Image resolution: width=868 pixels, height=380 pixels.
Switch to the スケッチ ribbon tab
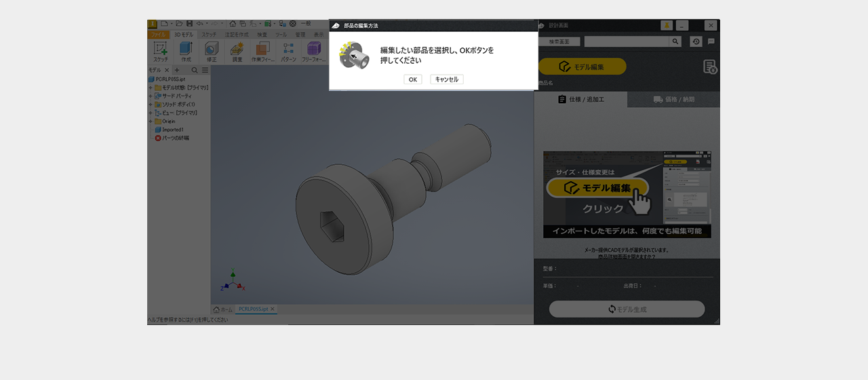coord(209,34)
